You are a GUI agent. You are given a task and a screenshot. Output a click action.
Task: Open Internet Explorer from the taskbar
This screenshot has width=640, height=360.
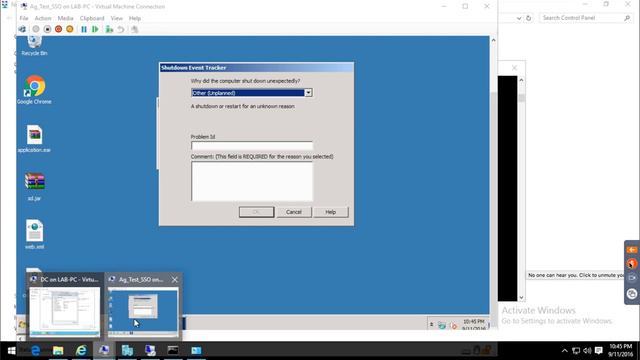click(x=81, y=351)
